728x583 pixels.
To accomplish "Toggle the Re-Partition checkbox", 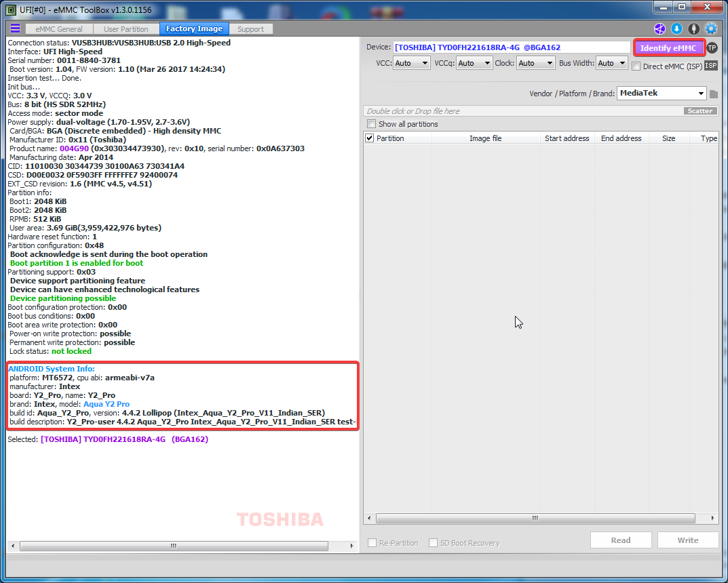I will click(x=372, y=542).
